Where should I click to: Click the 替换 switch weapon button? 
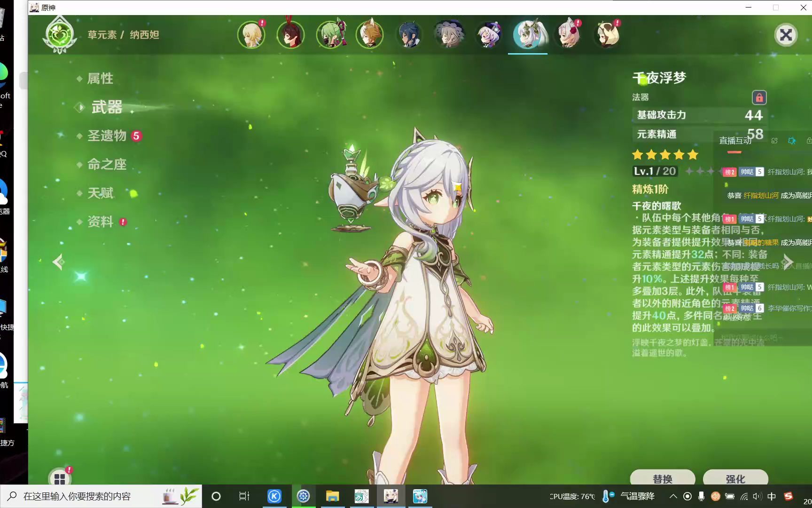click(x=663, y=478)
